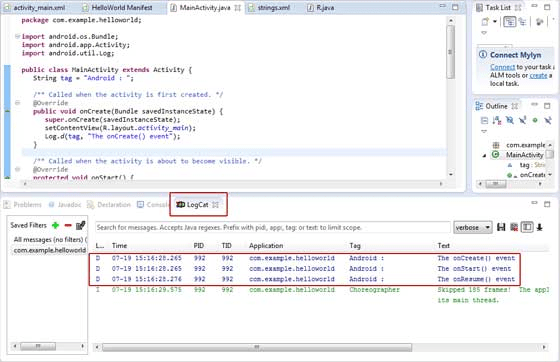Add a new LogCat saved filter
This screenshot has width=560, height=362.
pos(55,225)
